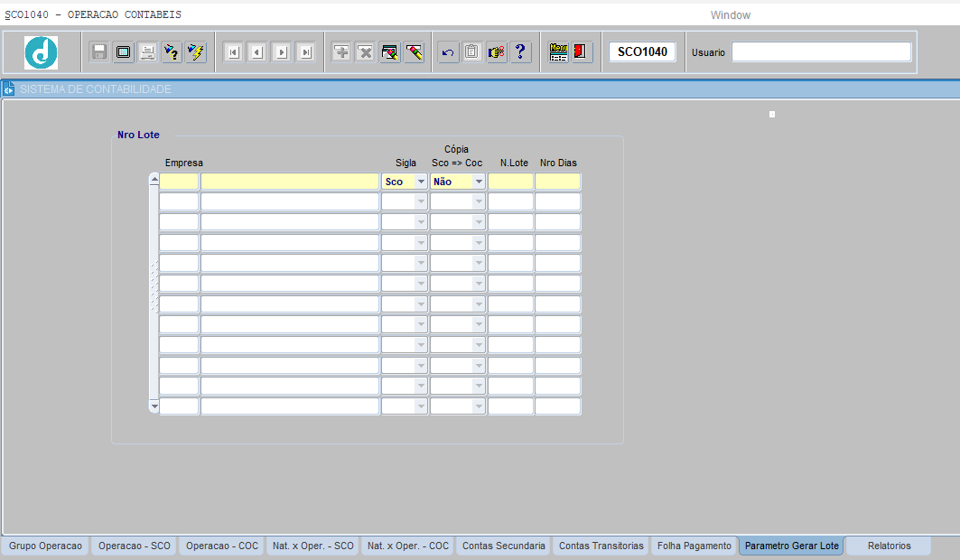960x560 pixels.
Task: Click the Usuario input field
Action: (821, 52)
